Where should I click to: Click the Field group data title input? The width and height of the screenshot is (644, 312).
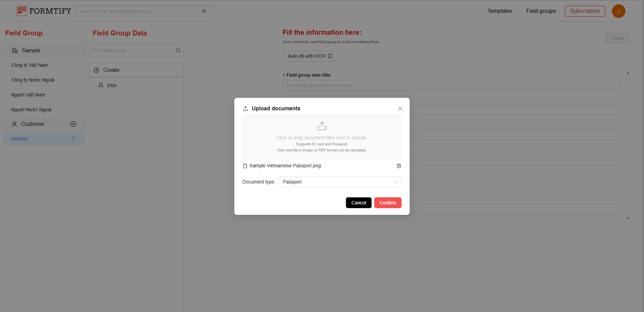(x=450, y=86)
